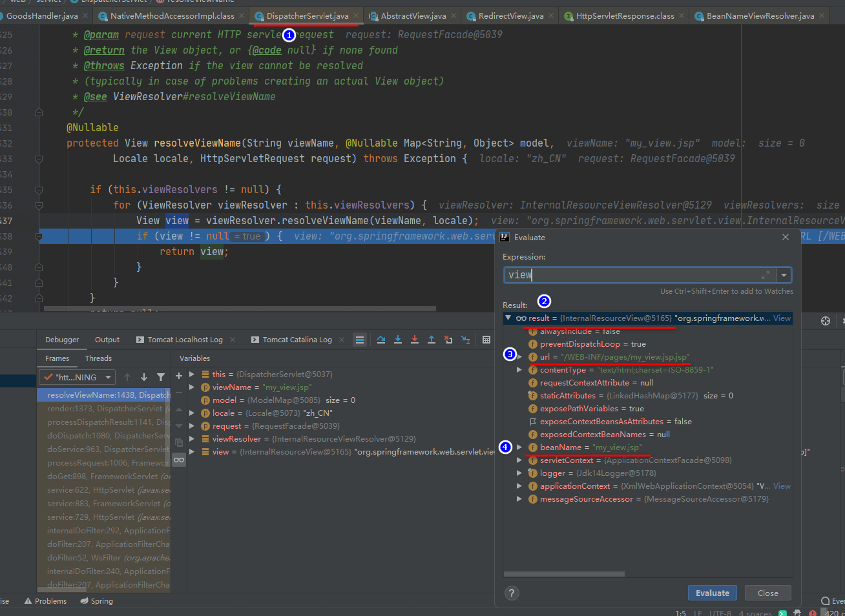
Task: Open the Threads tab
Action: click(x=98, y=358)
